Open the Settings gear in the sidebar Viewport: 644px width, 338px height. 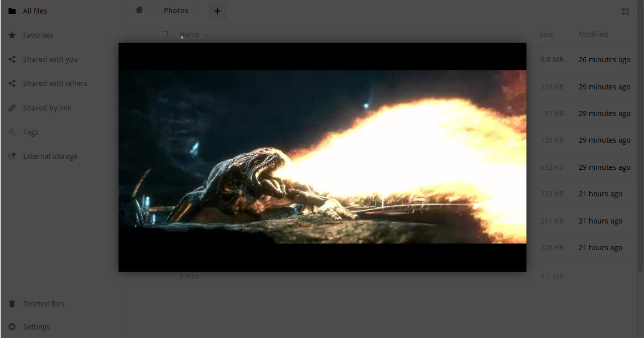pos(12,327)
